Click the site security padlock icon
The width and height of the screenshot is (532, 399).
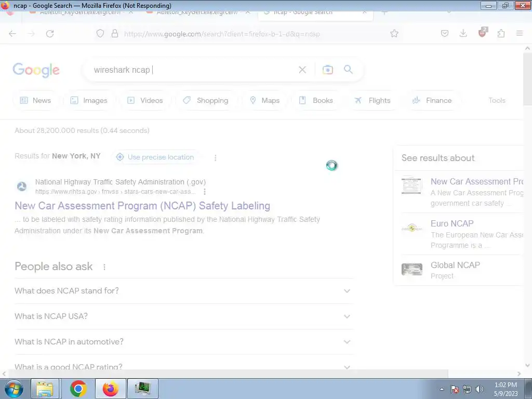[115, 34]
